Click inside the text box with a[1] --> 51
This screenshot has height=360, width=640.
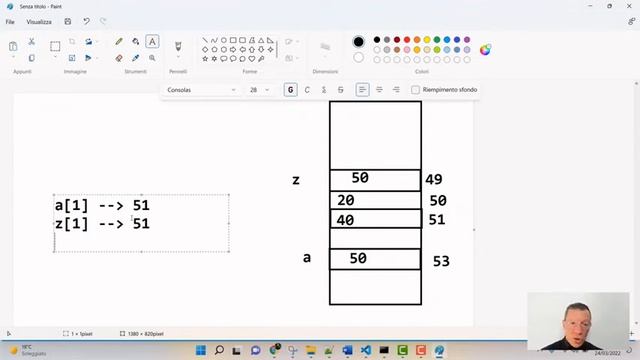(x=141, y=223)
